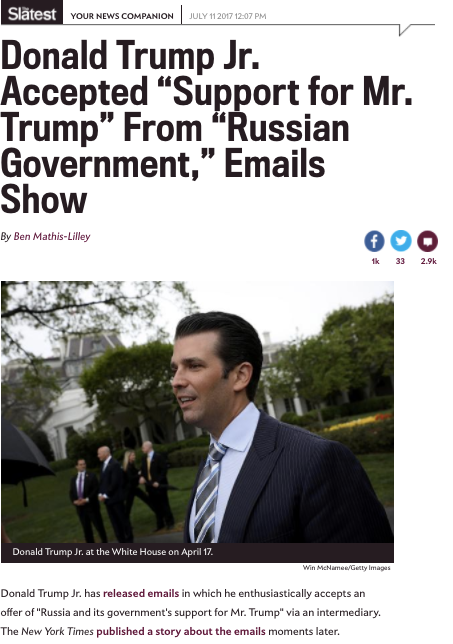
Task: Open the comments bubble icon
Action: click(x=428, y=241)
